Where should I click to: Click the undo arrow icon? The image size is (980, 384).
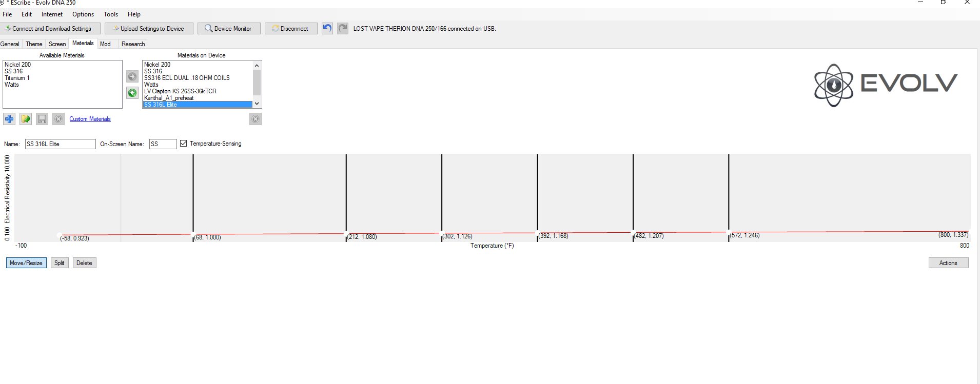tap(327, 28)
